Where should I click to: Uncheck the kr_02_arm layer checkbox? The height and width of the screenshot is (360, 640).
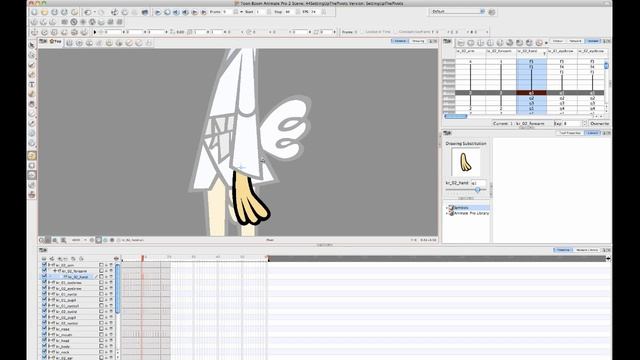click(44, 264)
